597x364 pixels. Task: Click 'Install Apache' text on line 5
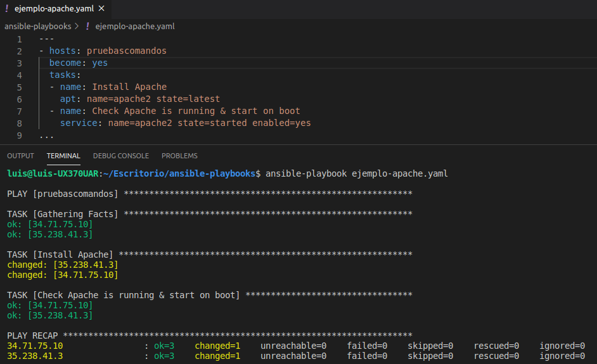click(129, 87)
